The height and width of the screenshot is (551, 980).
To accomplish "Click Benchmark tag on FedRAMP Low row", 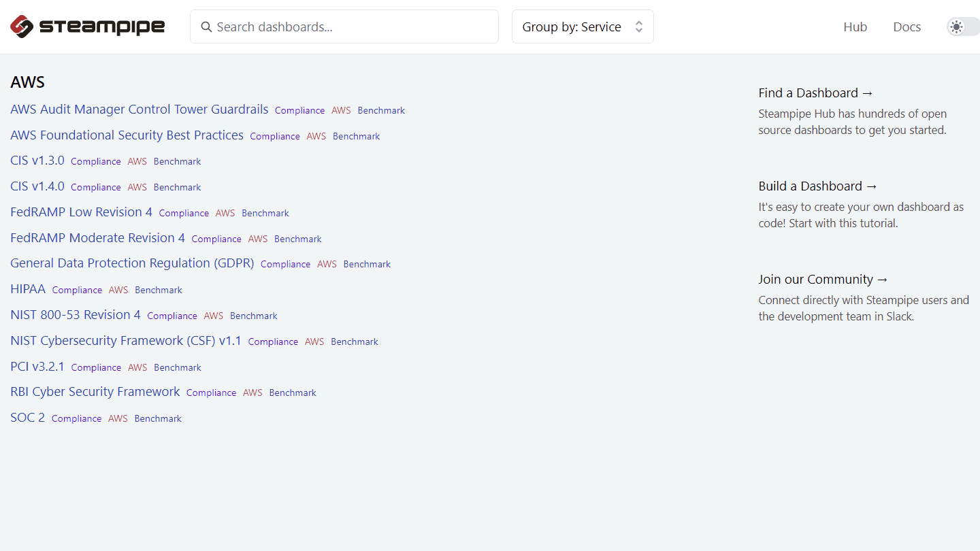I will (265, 213).
